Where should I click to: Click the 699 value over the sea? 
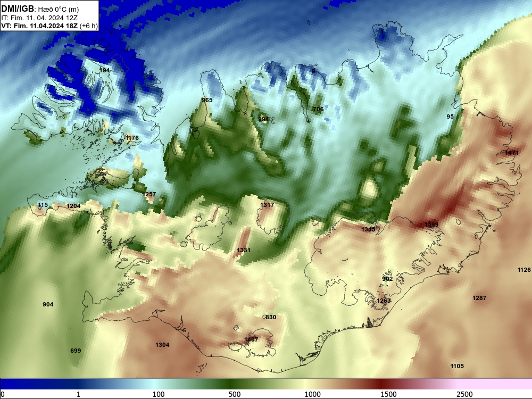pyautogui.click(x=76, y=351)
